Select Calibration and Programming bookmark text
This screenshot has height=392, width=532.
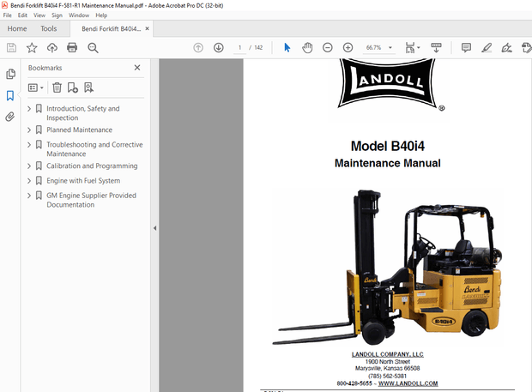click(92, 166)
